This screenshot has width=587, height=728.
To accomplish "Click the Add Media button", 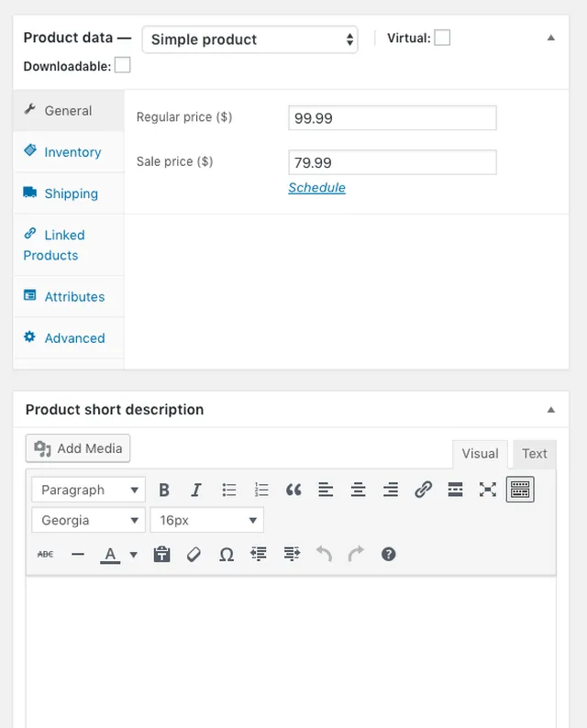I will (78, 448).
